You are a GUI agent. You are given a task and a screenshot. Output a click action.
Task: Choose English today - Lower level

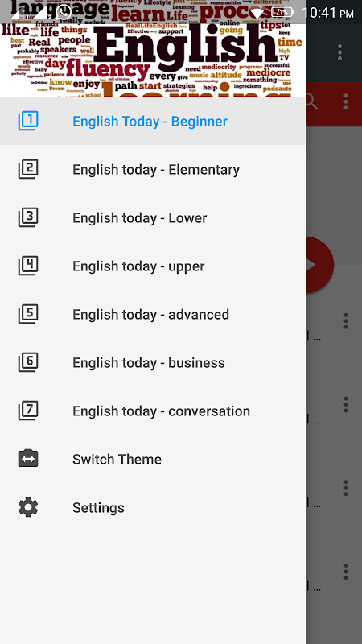click(152, 217)
